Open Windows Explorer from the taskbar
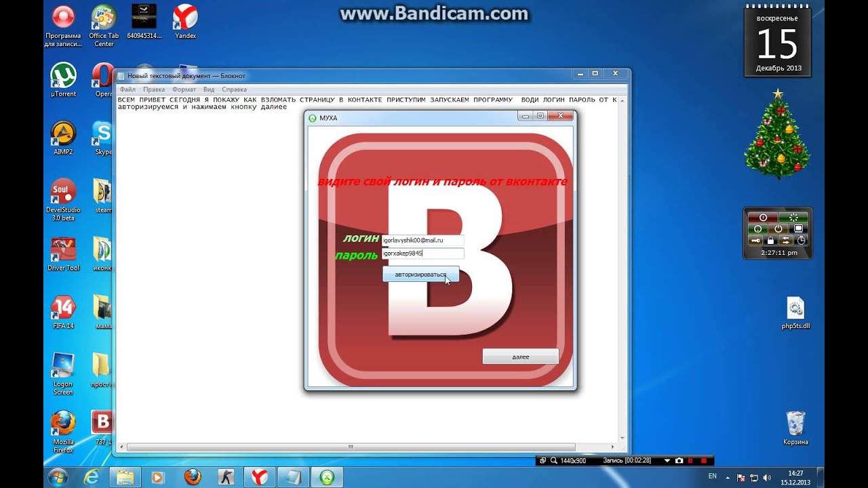This screenshot has width=868, height=488. click(125, 477)
